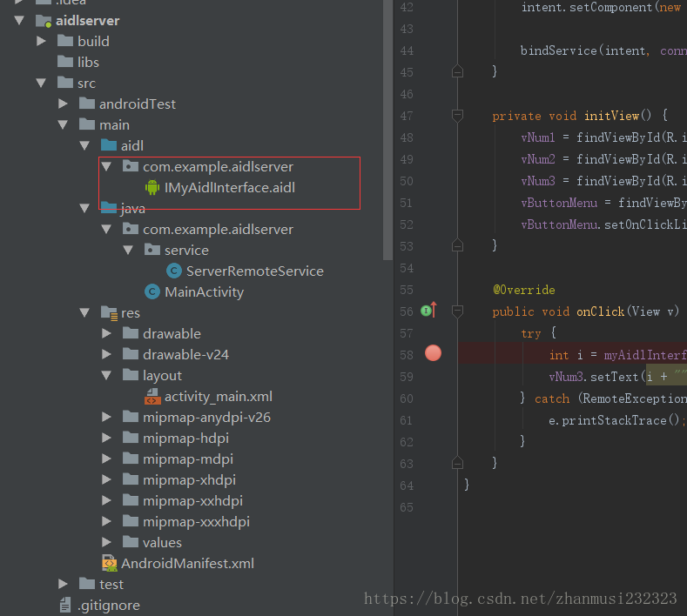This screenshot has width=687, height=616.
Task: Click the androidTest folder icon
Action: (x=87, y=104)
